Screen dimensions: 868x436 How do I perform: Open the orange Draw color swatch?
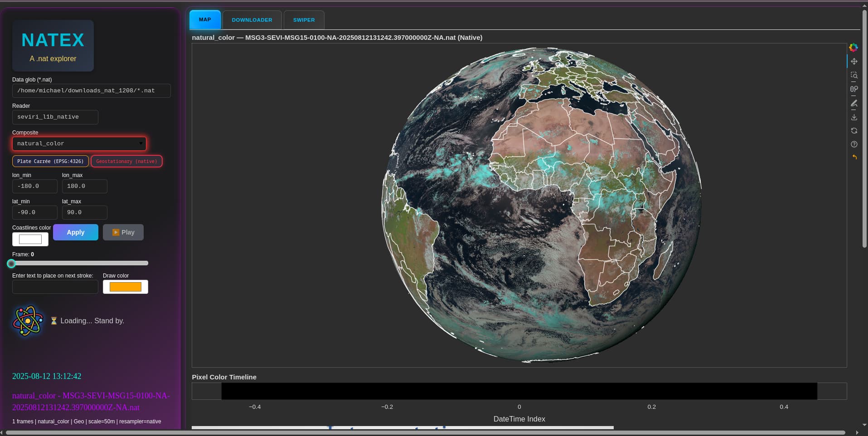[x=126, y=287]
